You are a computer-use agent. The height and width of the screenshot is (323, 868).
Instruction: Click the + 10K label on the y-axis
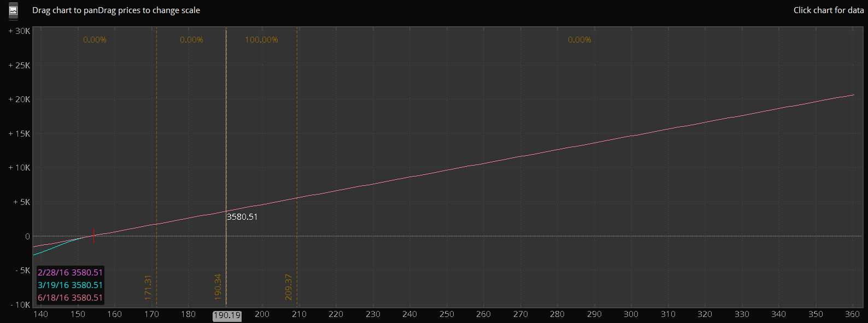tap(19, 168)
